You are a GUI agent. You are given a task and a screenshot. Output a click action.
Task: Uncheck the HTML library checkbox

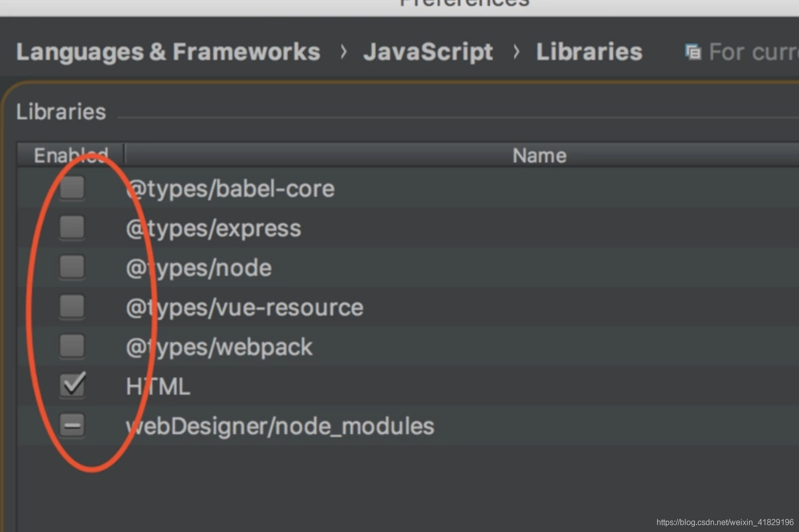(x=72, y=385)
